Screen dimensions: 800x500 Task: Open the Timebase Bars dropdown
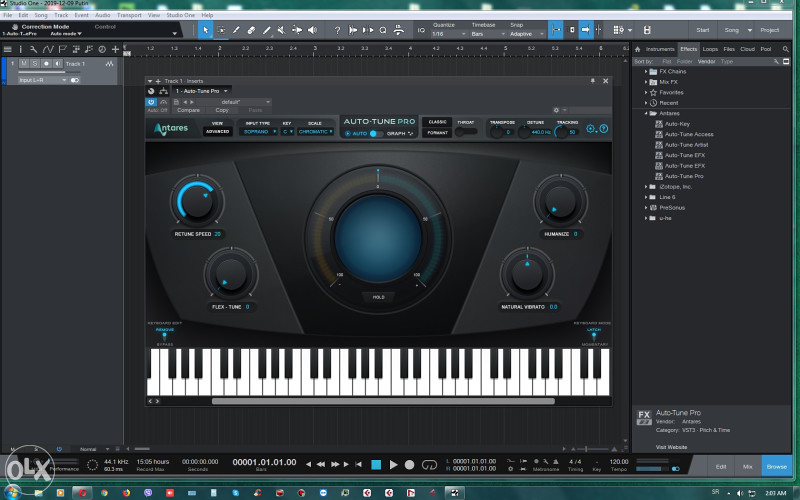point(488,34)
